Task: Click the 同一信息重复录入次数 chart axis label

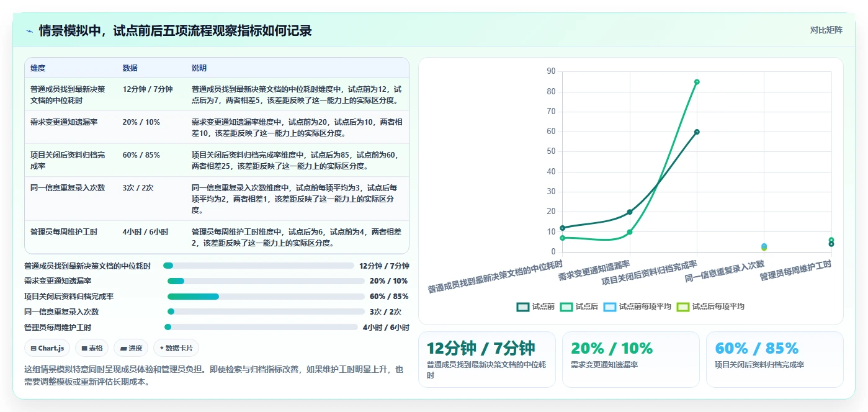Action: point(725,272)
